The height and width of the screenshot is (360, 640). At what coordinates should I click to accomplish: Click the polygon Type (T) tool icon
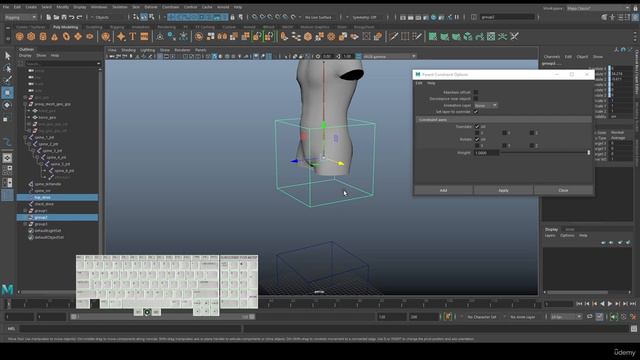coord(133,37)
